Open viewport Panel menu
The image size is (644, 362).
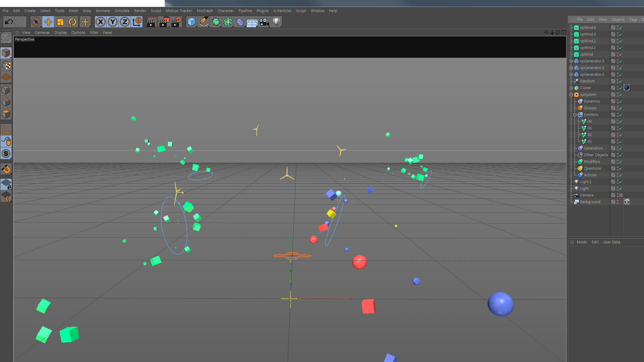click(x=107, y=33)
